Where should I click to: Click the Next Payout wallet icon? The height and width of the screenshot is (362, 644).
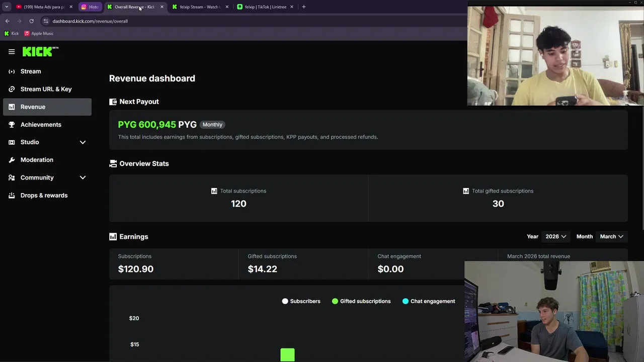[x=113, y=102]
